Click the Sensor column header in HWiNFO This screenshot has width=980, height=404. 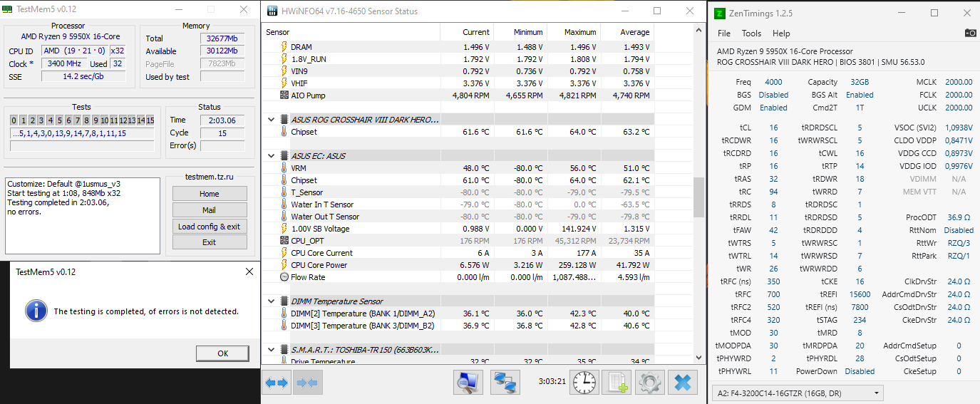tap(351, 32)
